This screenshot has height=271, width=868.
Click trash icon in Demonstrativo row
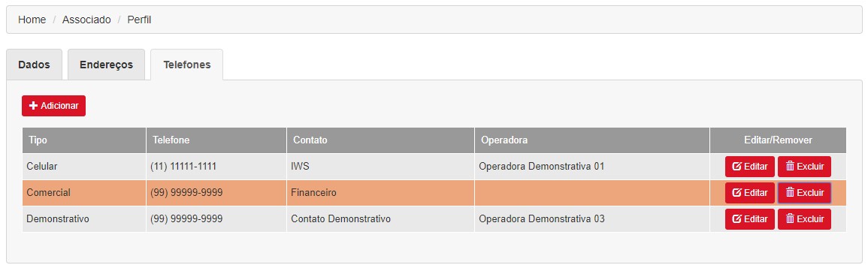[790, 219]
